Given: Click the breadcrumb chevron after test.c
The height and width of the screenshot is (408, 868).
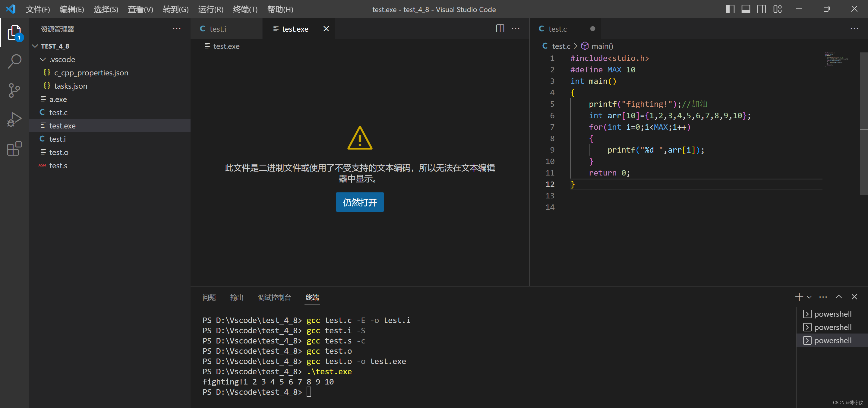Looking at the screenshot, I should click(576, 46).
